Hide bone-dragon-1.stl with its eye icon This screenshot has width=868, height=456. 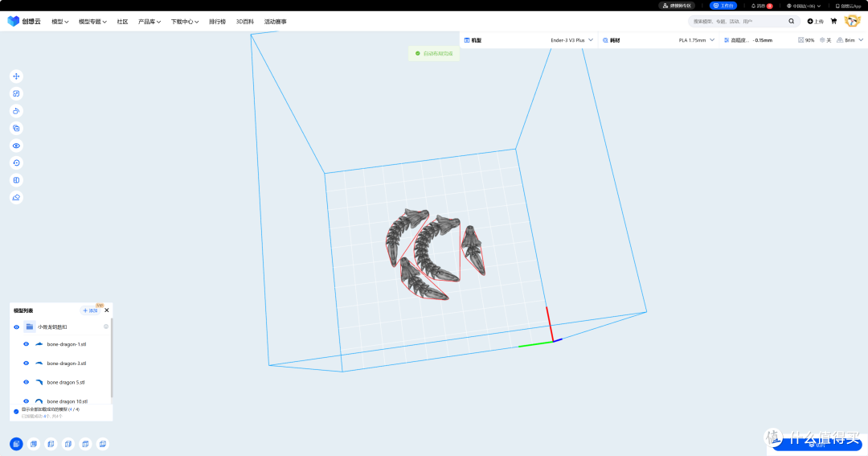pyautogui.click(x=26, y=344)
